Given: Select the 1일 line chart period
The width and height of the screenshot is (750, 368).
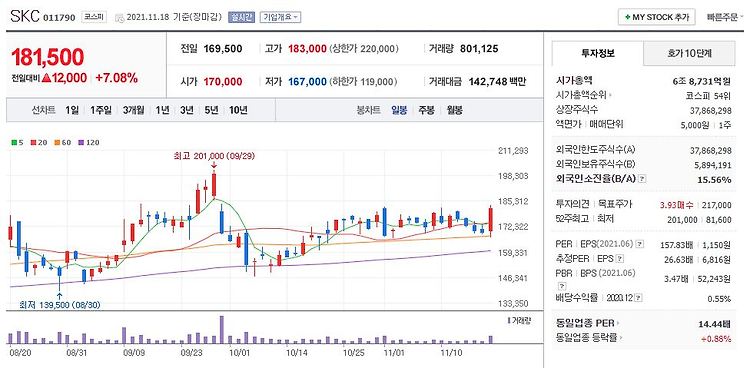Looking at the screenshot, I should [x=72, y=111].
